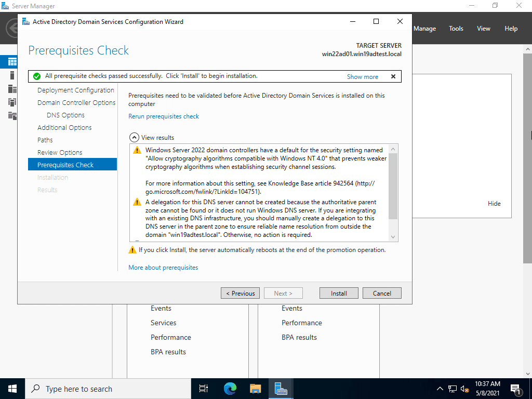
Task: Expand hidden icons in system tray
Action: 440,388
